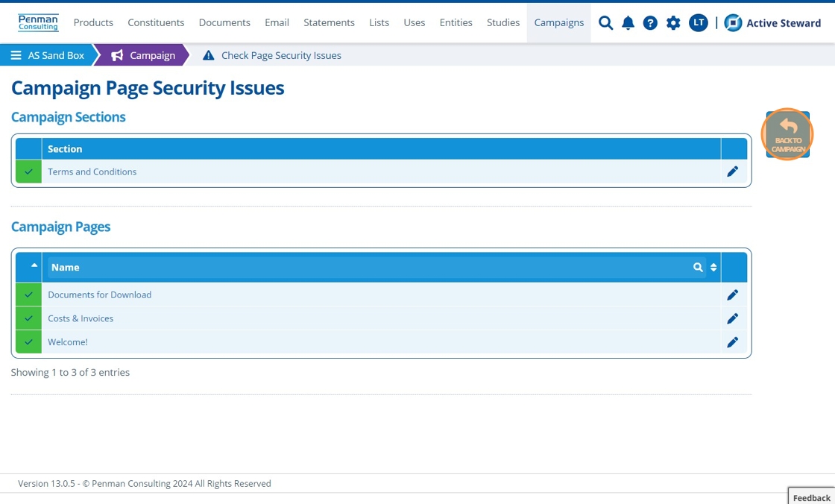Viewport: 835px width, 504px height.
Task: Click the megaphone Campaign breadcrumb icon
Action: (x=117, y=55)
